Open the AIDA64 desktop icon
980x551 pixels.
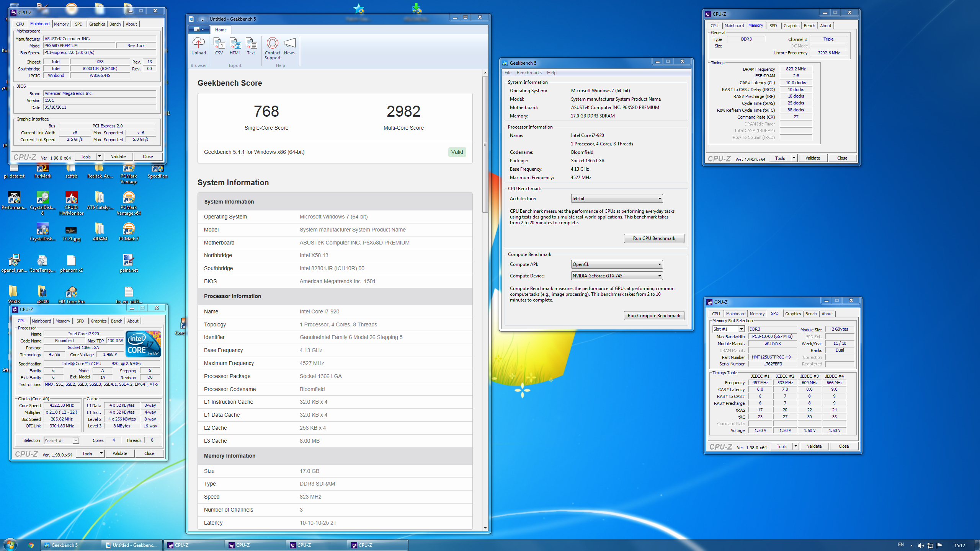(x=100, y=232)
